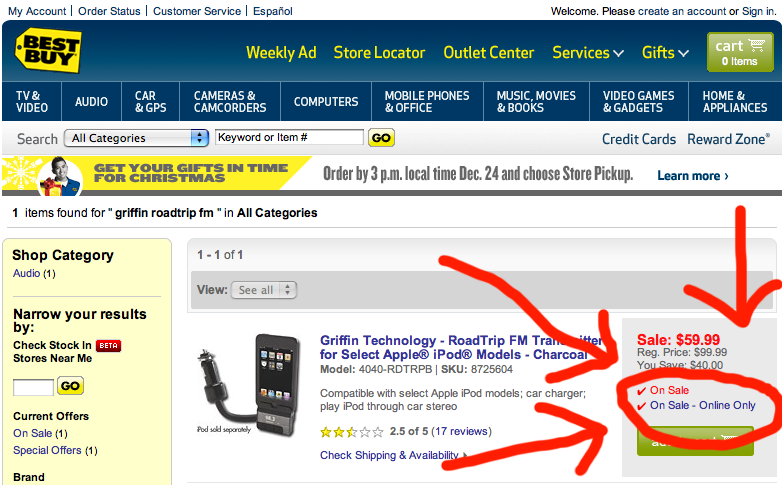Viewport: 782px width, 485px height.
Task: Open the Cameras & Camcorders category
Action: coord(230,102)
